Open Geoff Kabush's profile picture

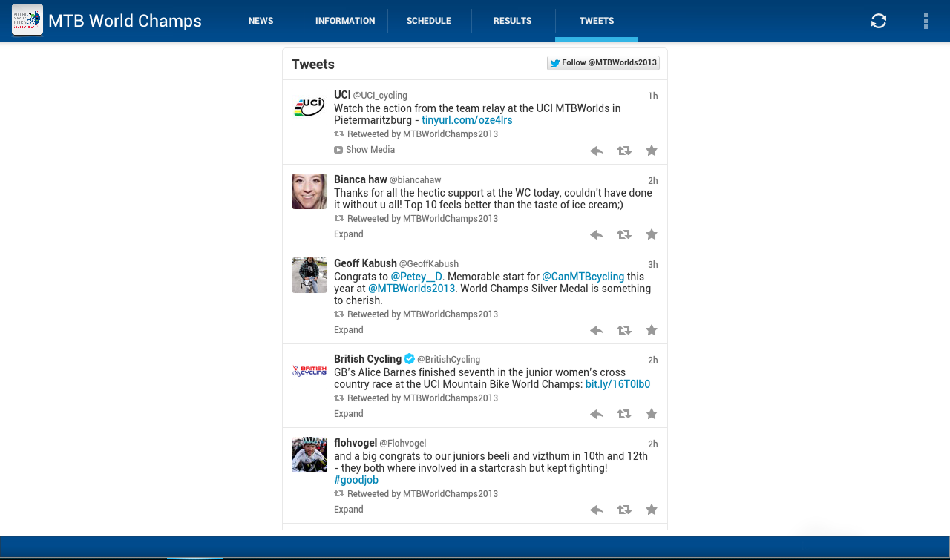[x=309, y=275]
